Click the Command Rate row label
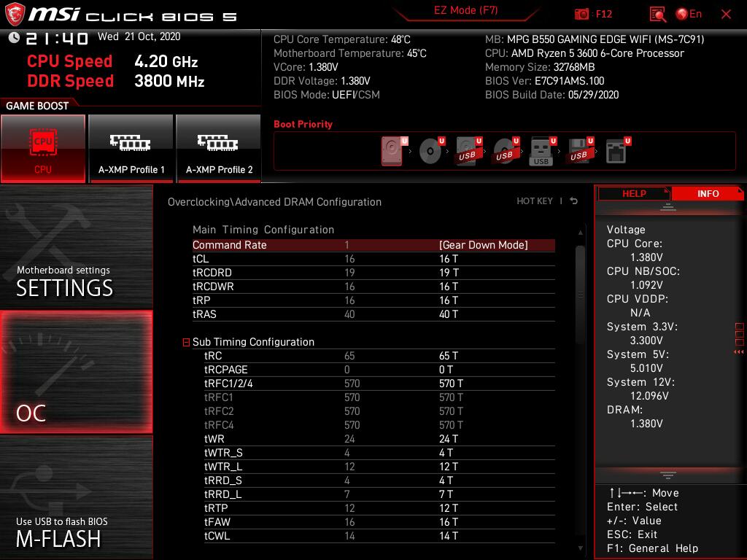747x560 pixels. 229,245
